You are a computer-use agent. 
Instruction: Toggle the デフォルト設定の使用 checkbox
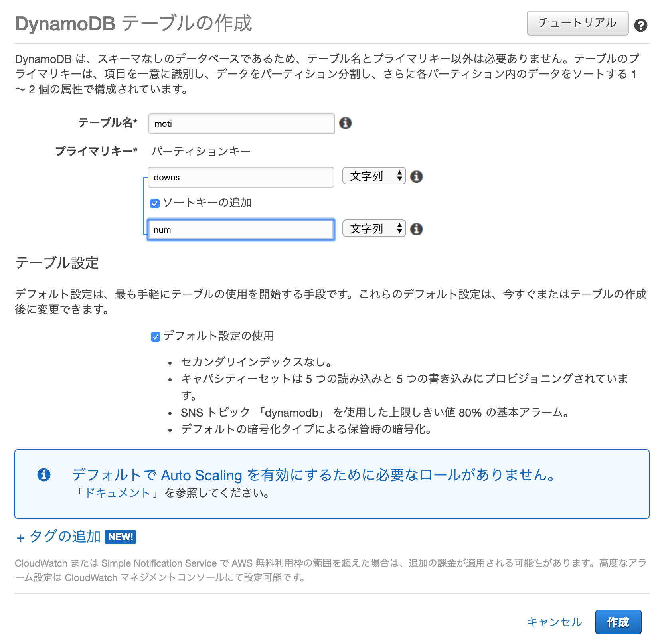click(155, 337)
